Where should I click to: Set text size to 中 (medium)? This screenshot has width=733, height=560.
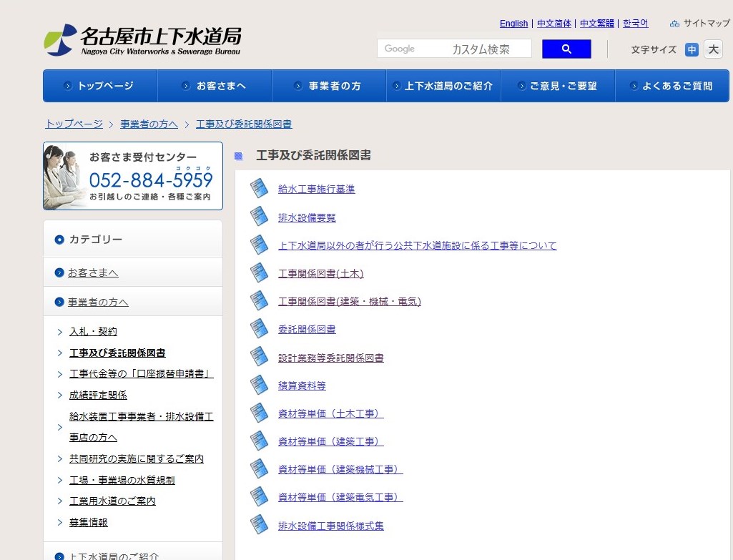point(692,49)
